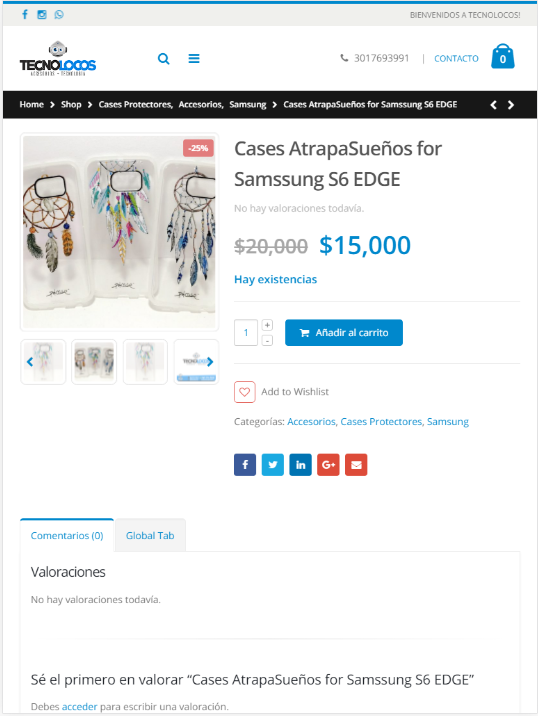Viewport: 538px width, 716px height.
Task: Switch to the Global Tab
Action: pyautogui.click(x=150, y=535)
